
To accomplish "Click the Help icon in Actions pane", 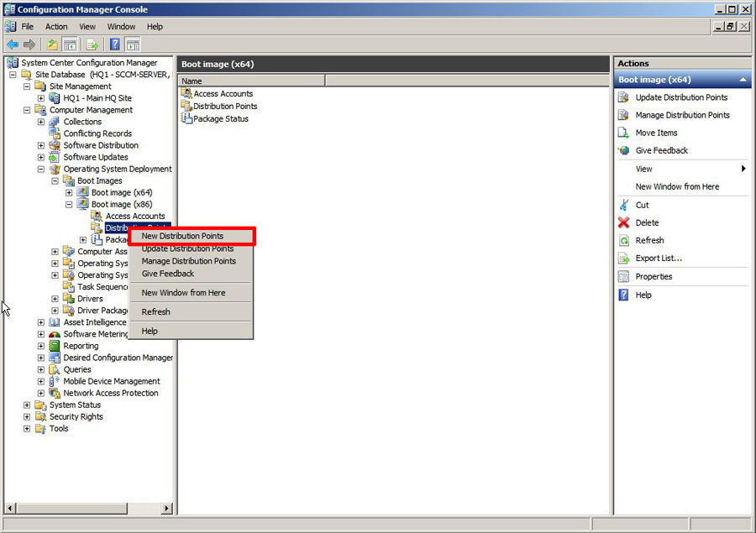I will pos(623,295).
